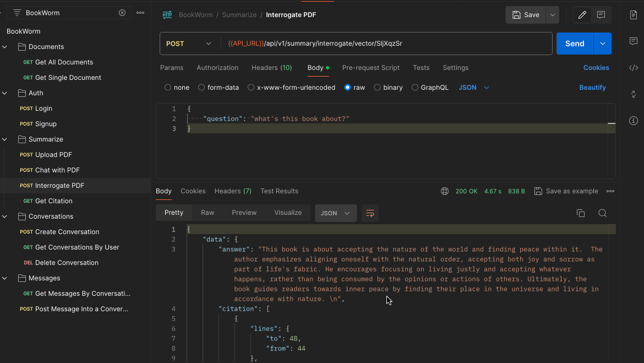Viewport: 644px width, 363px height.
Task: Open sidebar more options menu
Action: click(140, 13)
